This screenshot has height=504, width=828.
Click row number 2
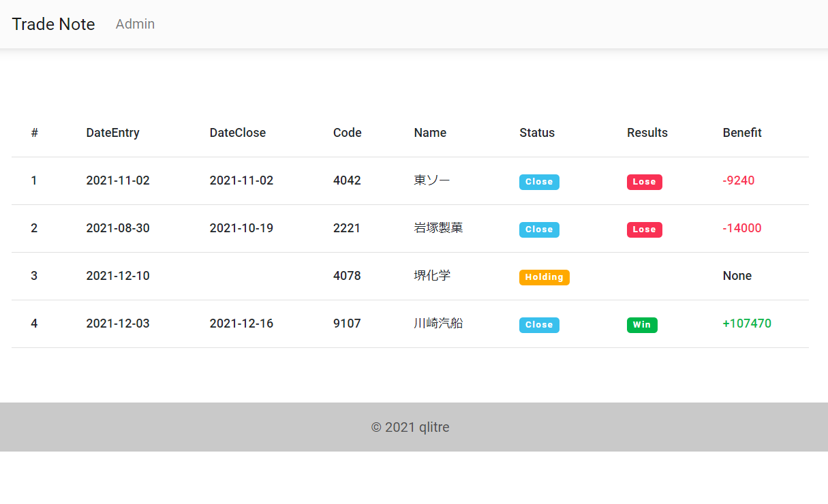coord(34,228)
